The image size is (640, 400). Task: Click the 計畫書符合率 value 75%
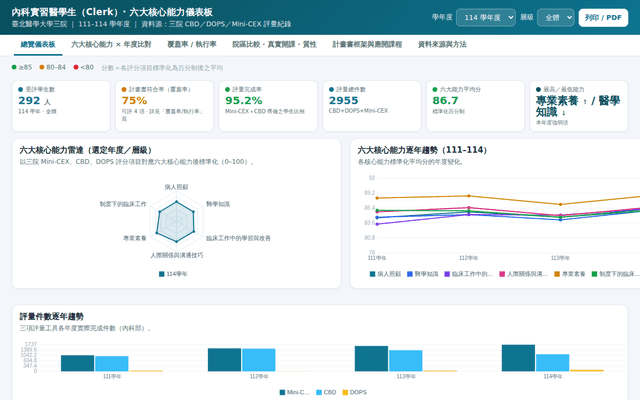click(134, 100)
